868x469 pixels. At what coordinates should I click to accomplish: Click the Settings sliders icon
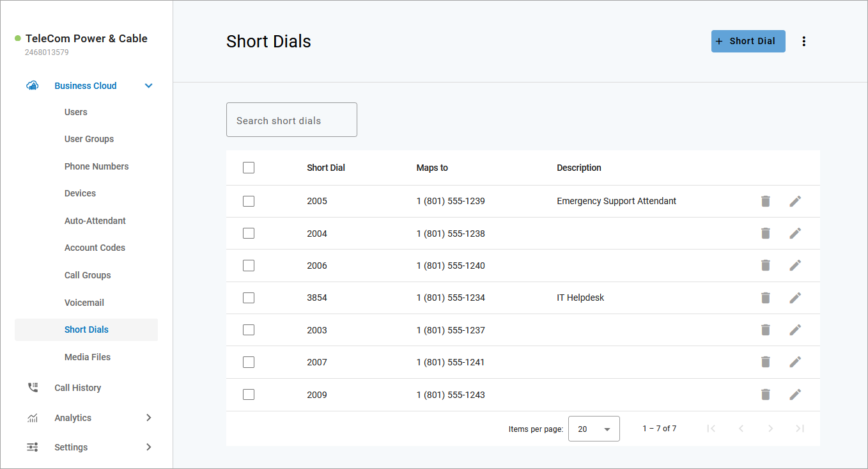pos(33,447)
